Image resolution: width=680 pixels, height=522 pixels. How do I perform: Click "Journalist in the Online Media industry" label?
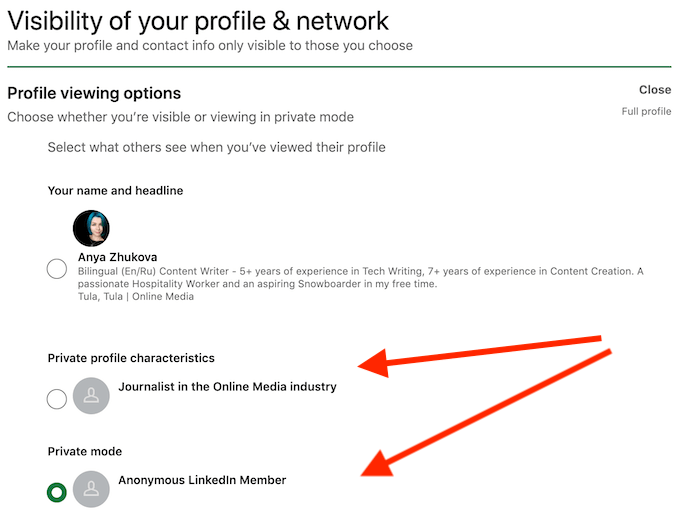pyautogui.click(x=227, y=386)
